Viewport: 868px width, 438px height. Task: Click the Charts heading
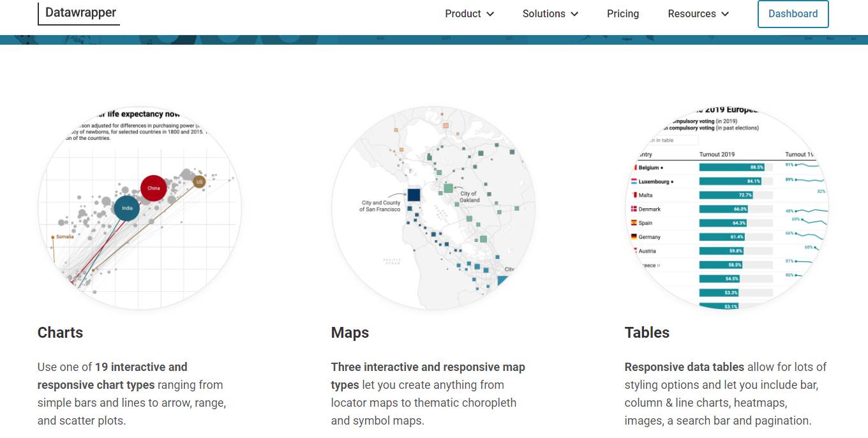[x=61, y=333]
